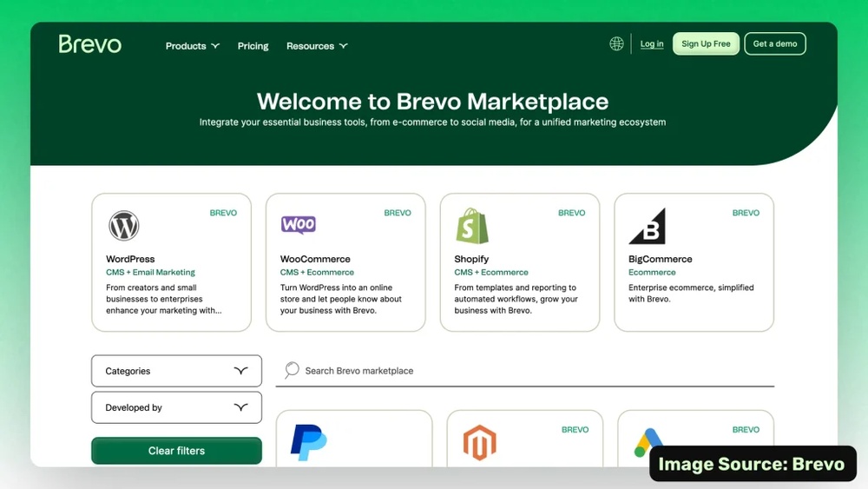Open the language globe icon
This screenshot has height=489, width=868.
pos(616,43)
